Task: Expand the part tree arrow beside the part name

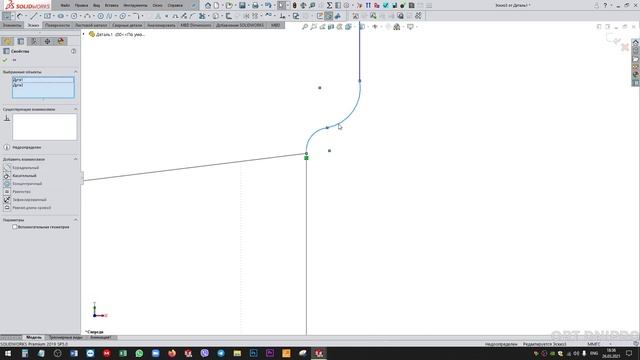Action: click(x=84, y=34)
